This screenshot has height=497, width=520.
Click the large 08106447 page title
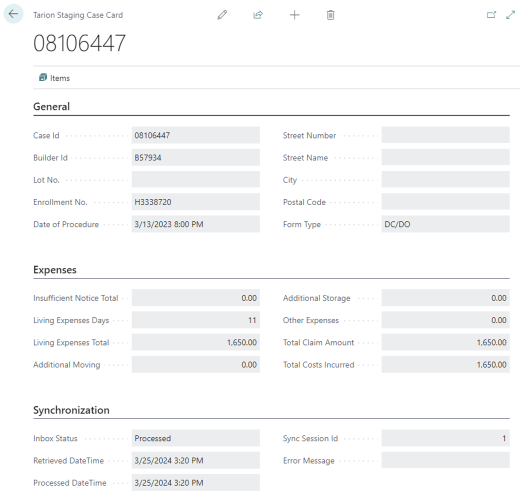[79, 43]
